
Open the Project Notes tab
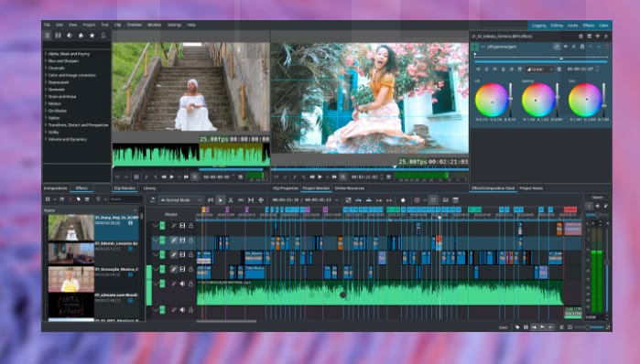point(531,188)
